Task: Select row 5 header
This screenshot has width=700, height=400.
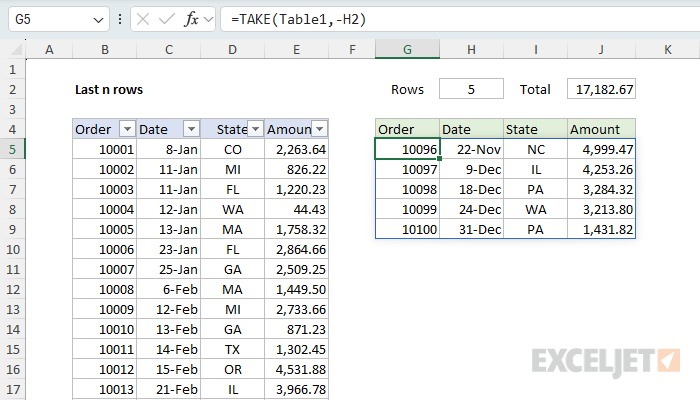Action: tap(12, 149)
